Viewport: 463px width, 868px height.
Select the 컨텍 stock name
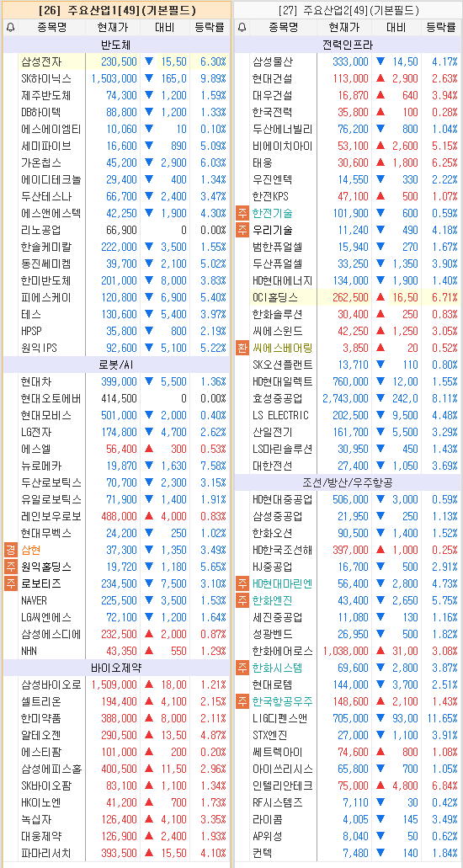tap(263, 853)
